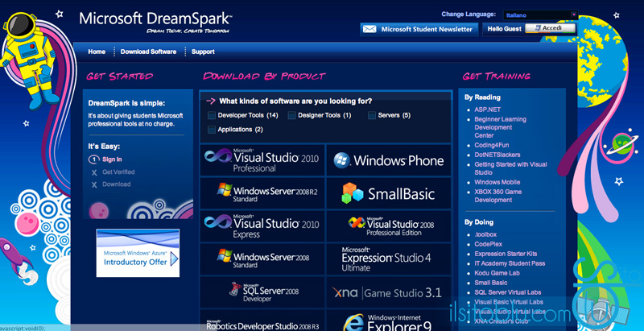Open the Expression Studio 4 Ultimate tile
The height and width of the screenshot is (331, 644).
point(389,259)
